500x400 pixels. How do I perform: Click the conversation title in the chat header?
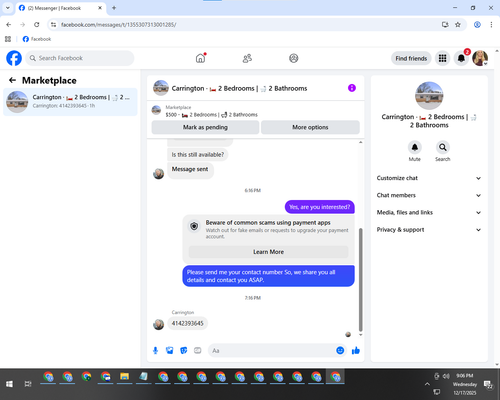pyautogui.click(x=239, y=88)
